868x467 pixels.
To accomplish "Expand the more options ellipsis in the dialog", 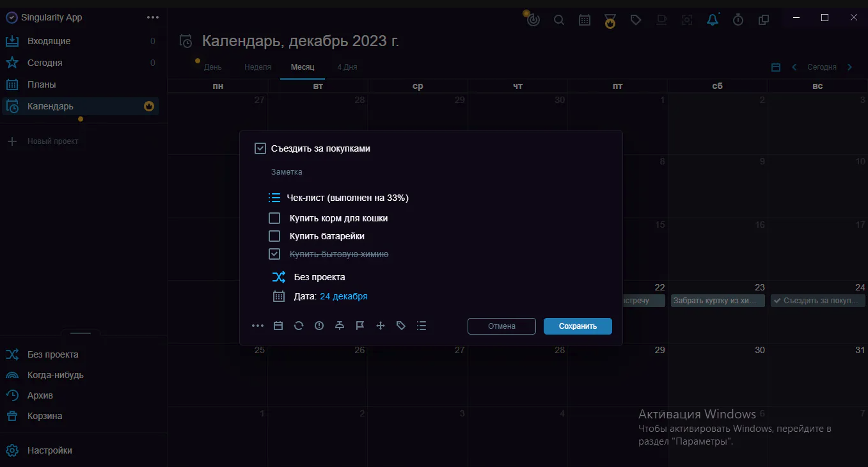I will [258, 326].
